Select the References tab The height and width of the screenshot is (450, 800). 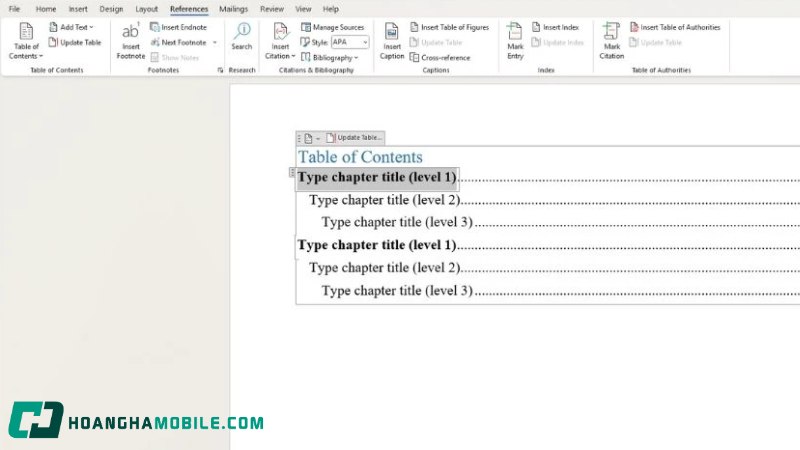pyautogui.click(x=189, y=9)
